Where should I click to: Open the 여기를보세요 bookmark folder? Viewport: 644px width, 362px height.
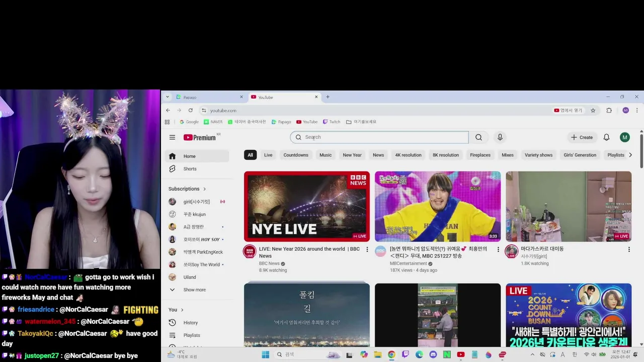pos(361,122)
